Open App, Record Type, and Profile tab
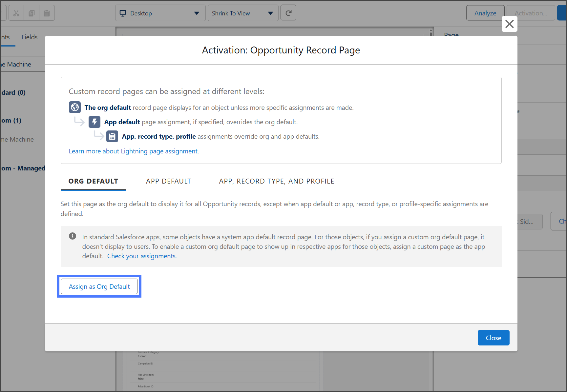This screenshot has width=567, height=392. pyautogui.click(x=276, y=181)
